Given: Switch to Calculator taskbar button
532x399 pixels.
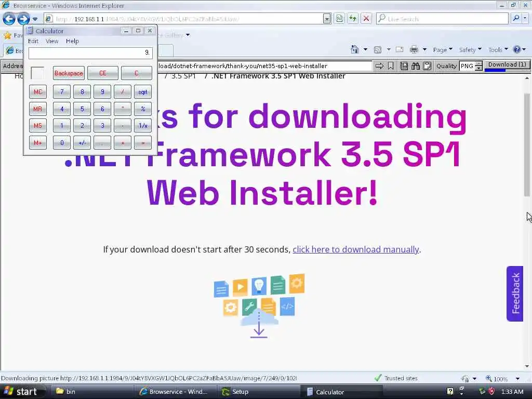Looking at the screenshot, I should (342, 392).
